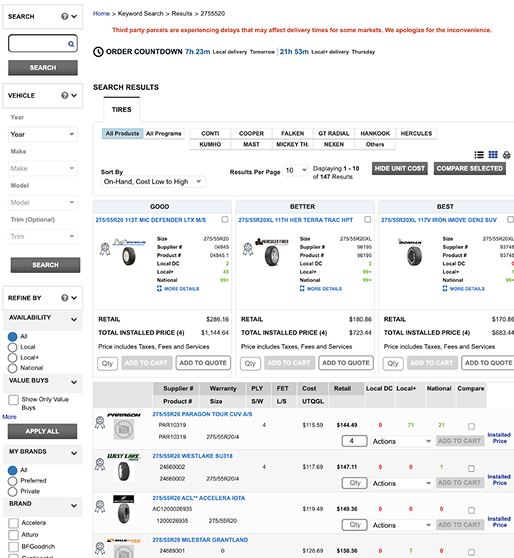Open Actions dropdown for Westlake SU318
The width and height of the screenshot is (514, 558).
coord(402,483)
